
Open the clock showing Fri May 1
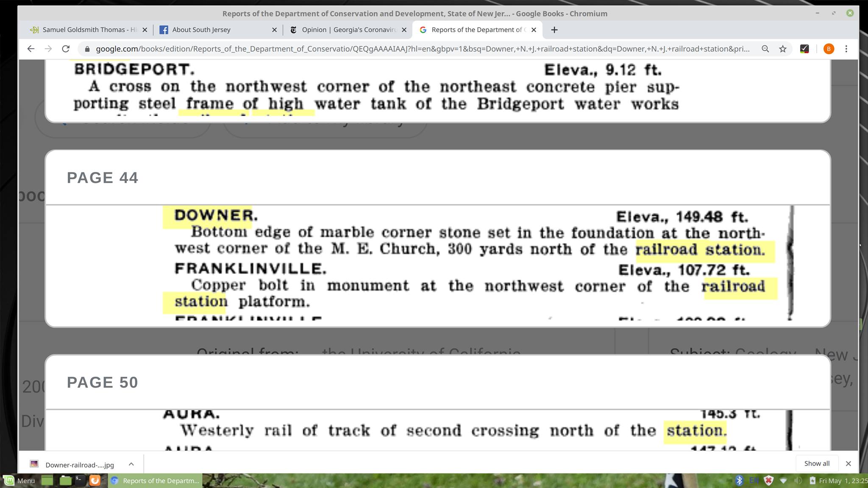point(843,480)
